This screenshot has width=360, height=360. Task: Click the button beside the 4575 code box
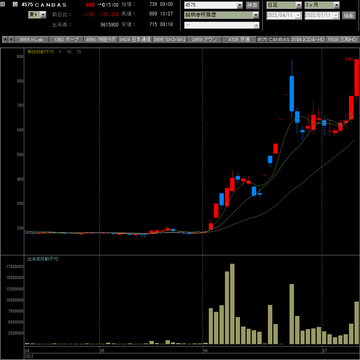point(252,5)
